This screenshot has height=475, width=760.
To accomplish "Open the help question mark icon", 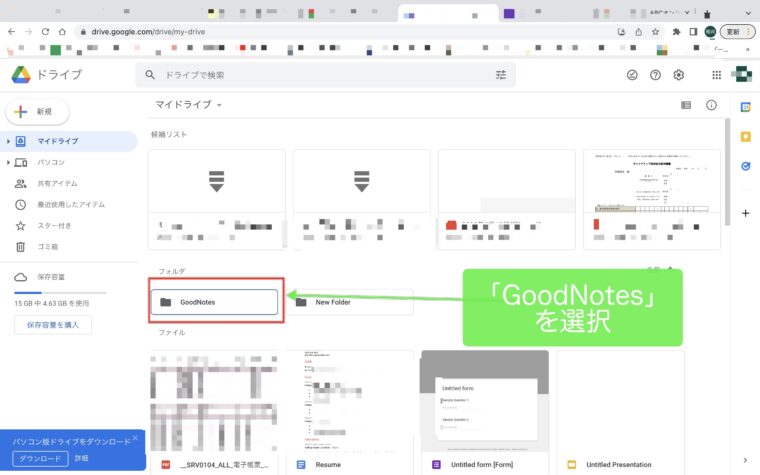I will point(655,75).
